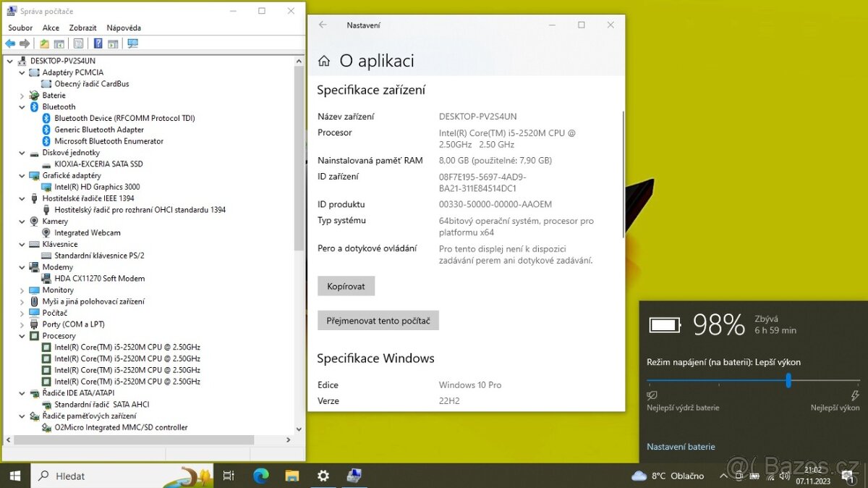Viewport: 868px width, 488px height.
Task: Adjust the Režim napájení power slider
Action: tap(788, 379)
